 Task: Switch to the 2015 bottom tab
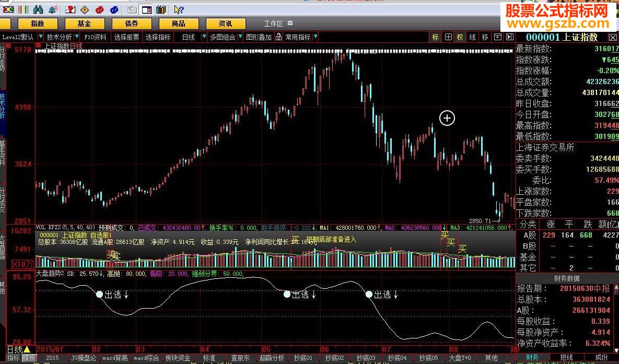52,358
